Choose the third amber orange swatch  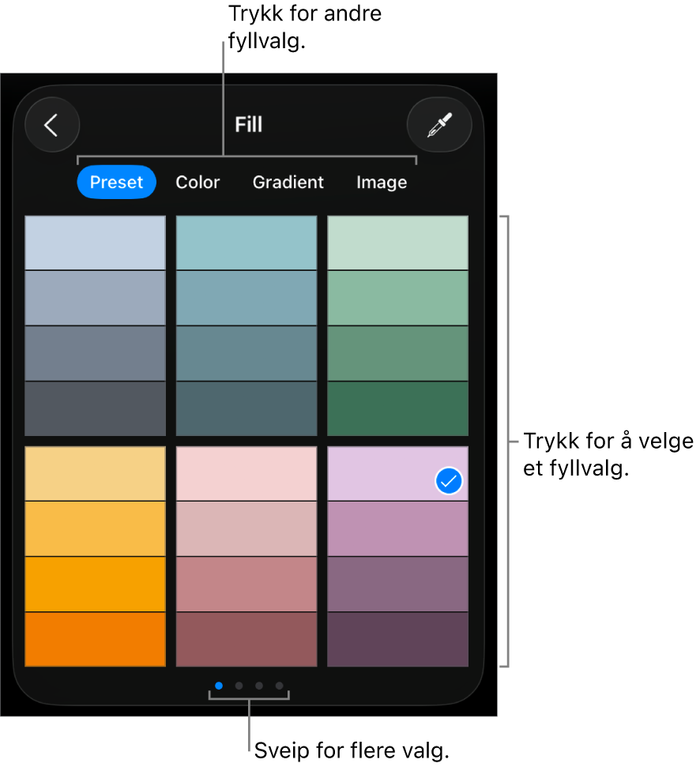(96, 584)
